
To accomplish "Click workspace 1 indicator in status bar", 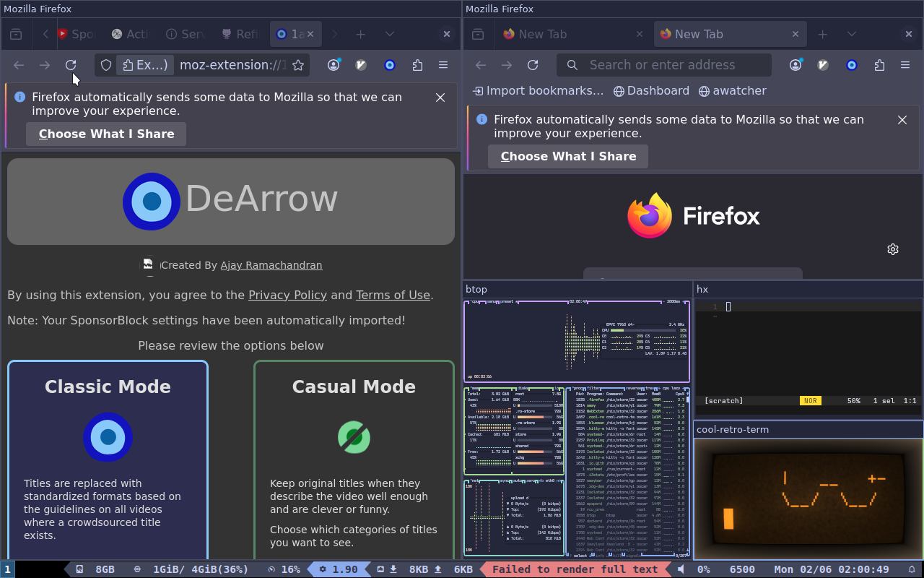I will point(7,569).
